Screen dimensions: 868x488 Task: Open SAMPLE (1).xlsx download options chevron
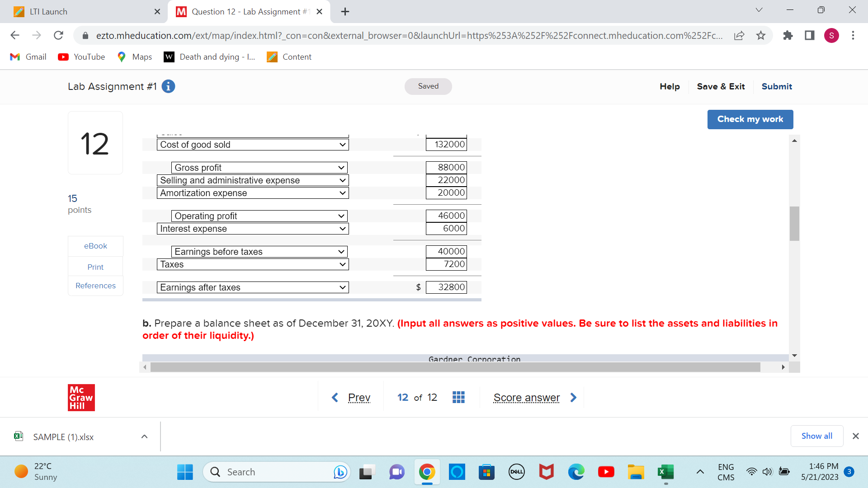144,436
